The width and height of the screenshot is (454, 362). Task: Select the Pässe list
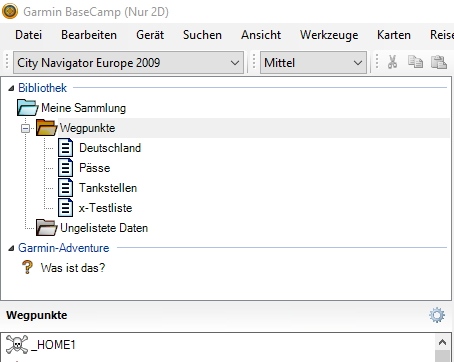94,168
